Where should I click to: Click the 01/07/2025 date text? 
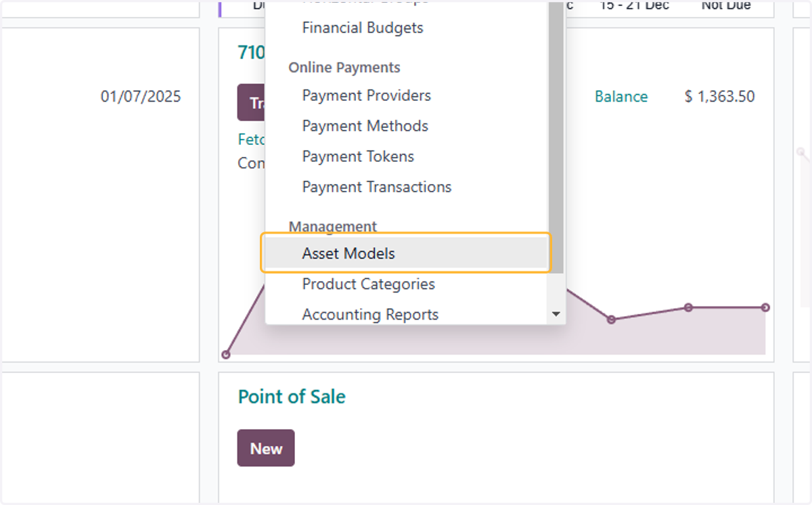(141, 97)
